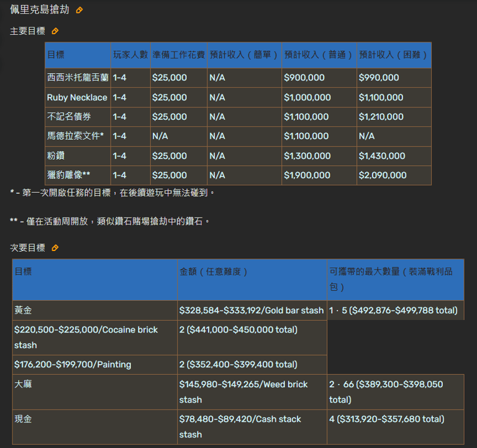The height and width of the screenshot is (448, 477).
Task: Click the 金額（任意難度）header in secondary table
Action: (214, 272)
